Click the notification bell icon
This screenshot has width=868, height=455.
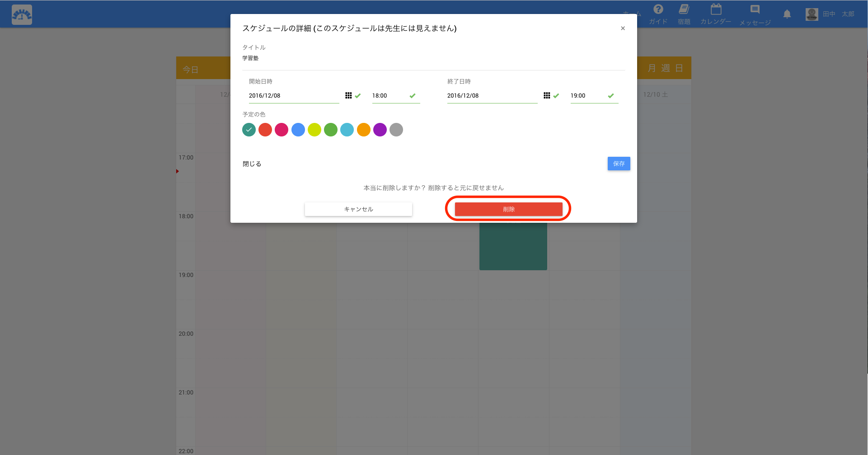[787, 14]
